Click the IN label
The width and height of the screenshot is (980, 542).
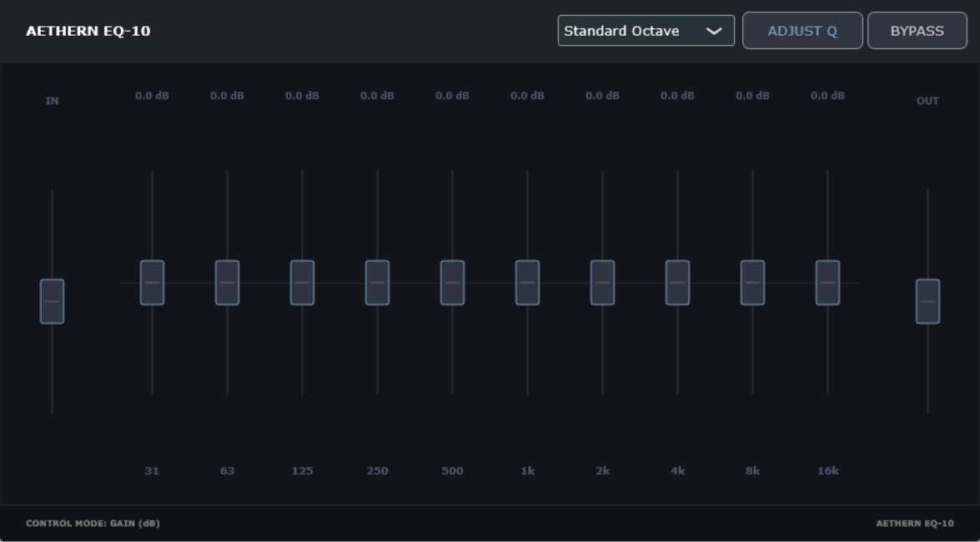tap(52, 101)
